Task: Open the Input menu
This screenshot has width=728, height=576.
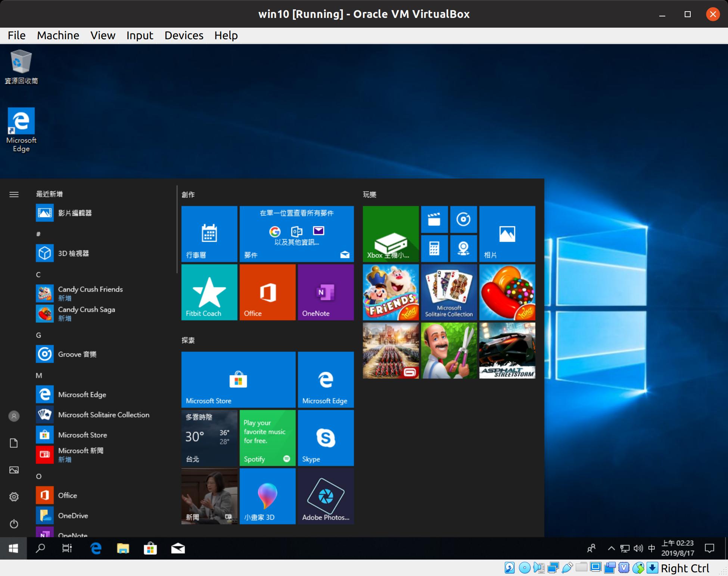Action: [x=140, y=35]
